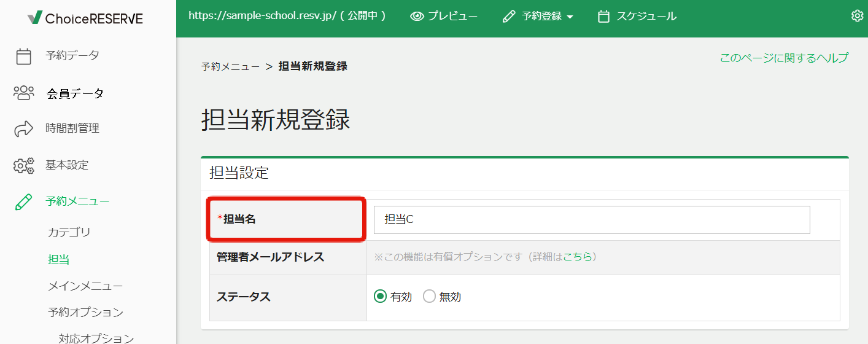
Task: Select 担当 in the sidebar
Action: click(58, 259)
